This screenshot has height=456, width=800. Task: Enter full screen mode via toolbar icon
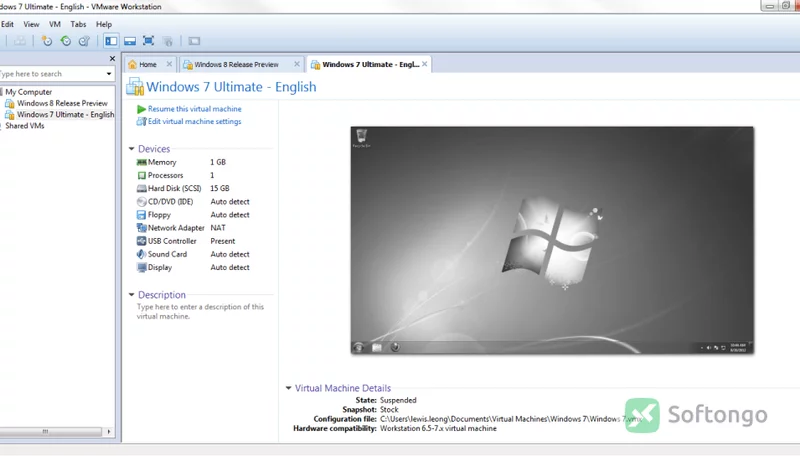[x=148, y=41]
